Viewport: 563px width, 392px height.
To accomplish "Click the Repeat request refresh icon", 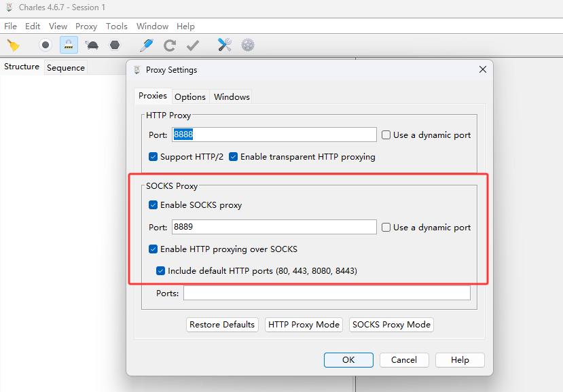I will [170, 46].
